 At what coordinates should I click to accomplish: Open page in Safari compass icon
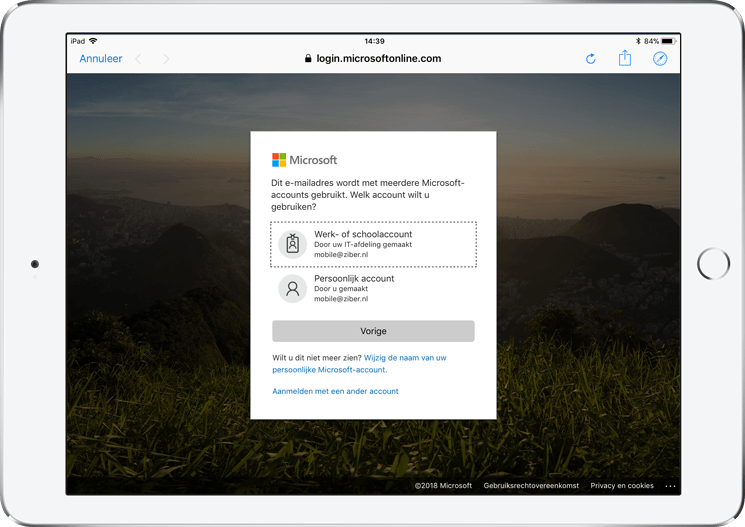tap(660, 58)
